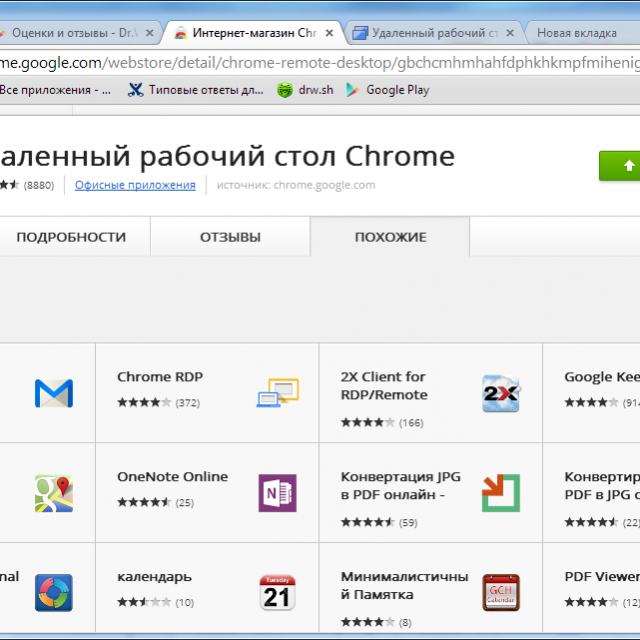Switch to the Удаленный рабочий стол tab

pos(433,33)
